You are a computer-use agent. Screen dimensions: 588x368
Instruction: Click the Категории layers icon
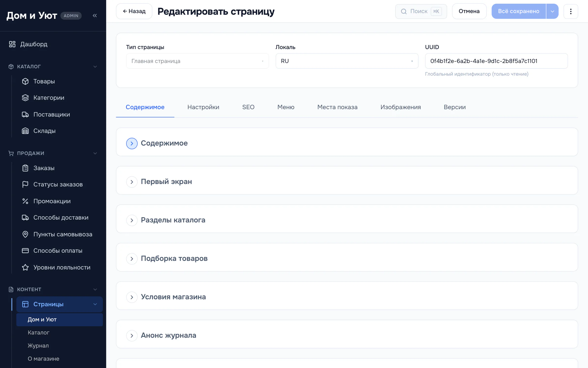point(25,98)
